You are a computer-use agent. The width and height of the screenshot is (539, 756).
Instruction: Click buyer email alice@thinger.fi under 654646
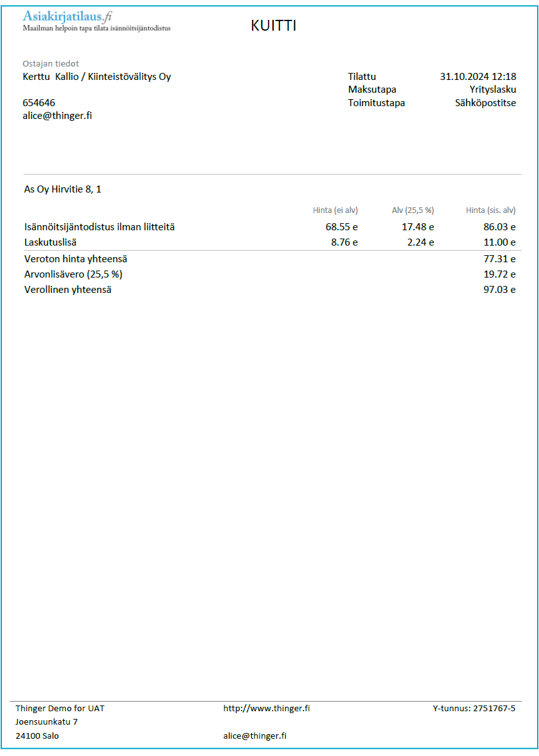(x=58, y=116)
